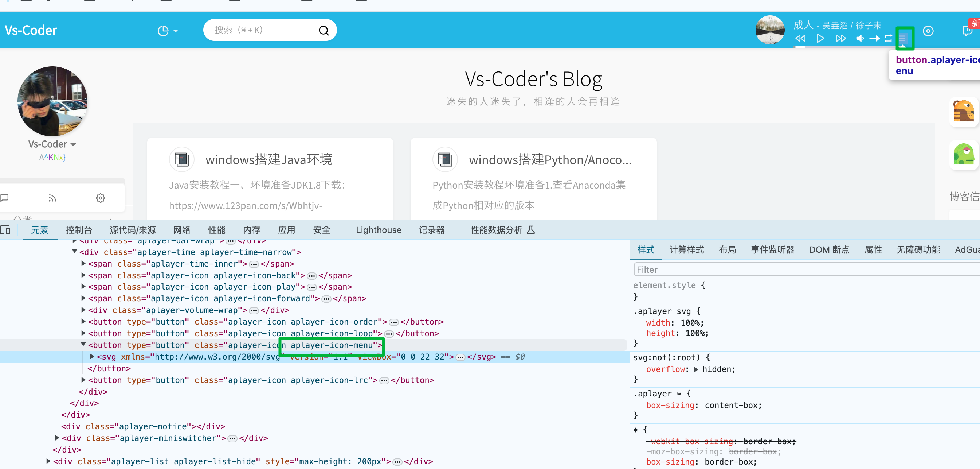Open the aplayer playlist menu

click(x=902, y=38)
